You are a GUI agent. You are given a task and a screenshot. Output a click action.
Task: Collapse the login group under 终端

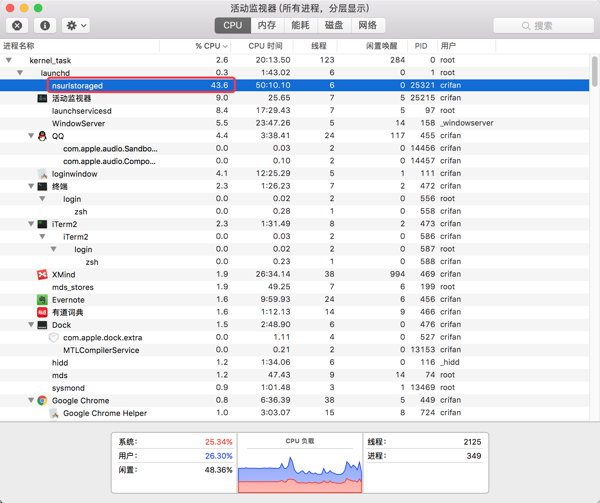click(42, 199)
